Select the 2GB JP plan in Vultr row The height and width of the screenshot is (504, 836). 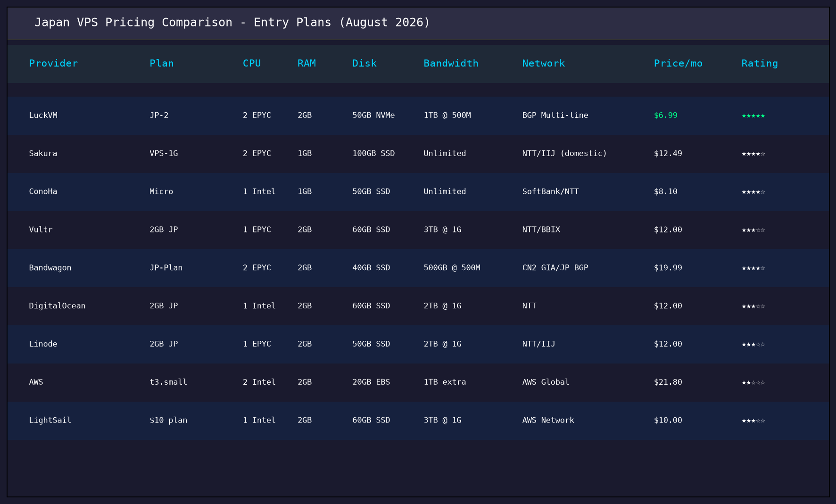164,230
